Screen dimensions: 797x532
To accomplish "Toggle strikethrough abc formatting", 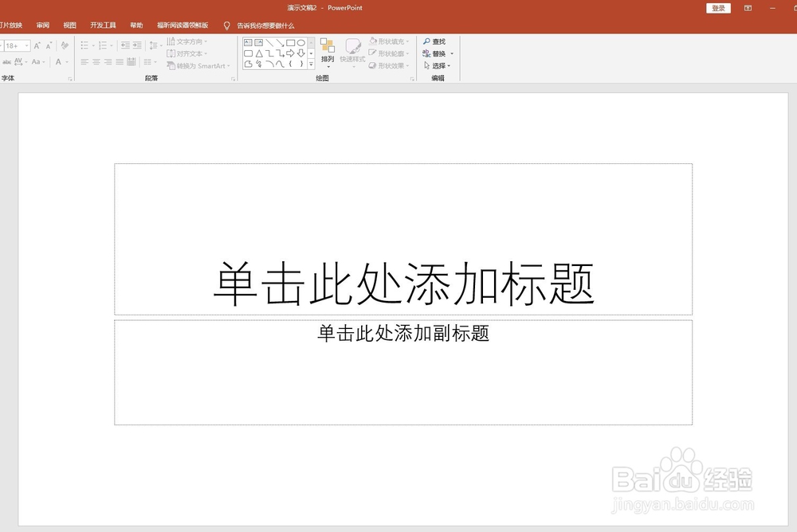I will (x=7, y=62).
